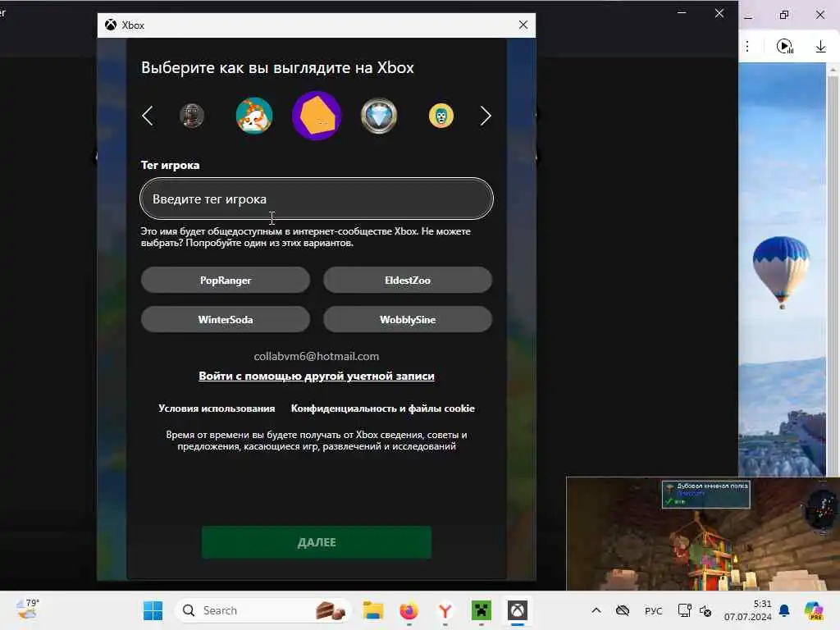Viewport: 840px width, 630px height.
Task: Expand the hidden system tray icons
Action: [x=596, y=610]
